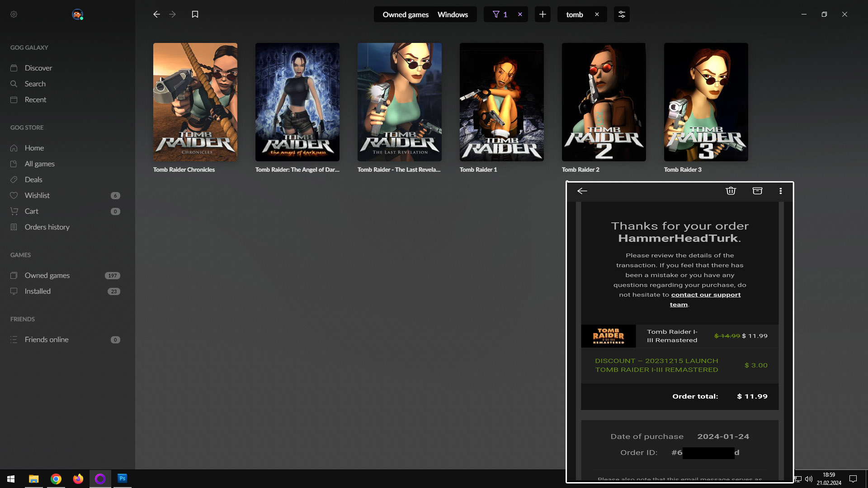Bookmark the current view
Screen dimensions: 868x488
click(x=195, y=14)
